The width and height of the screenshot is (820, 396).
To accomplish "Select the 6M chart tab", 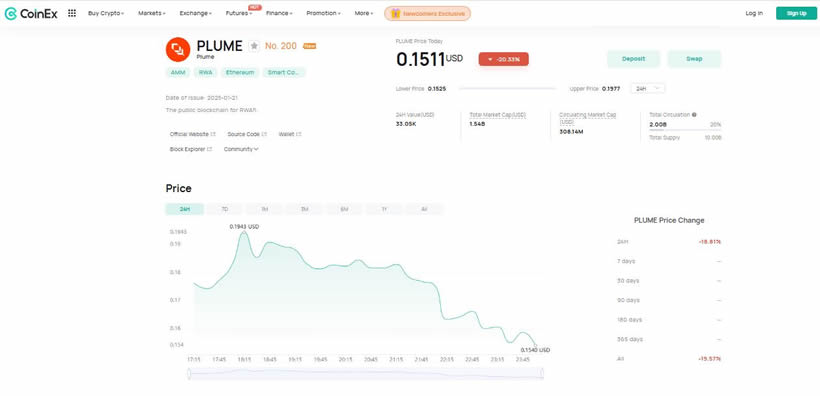I will 344,209.
